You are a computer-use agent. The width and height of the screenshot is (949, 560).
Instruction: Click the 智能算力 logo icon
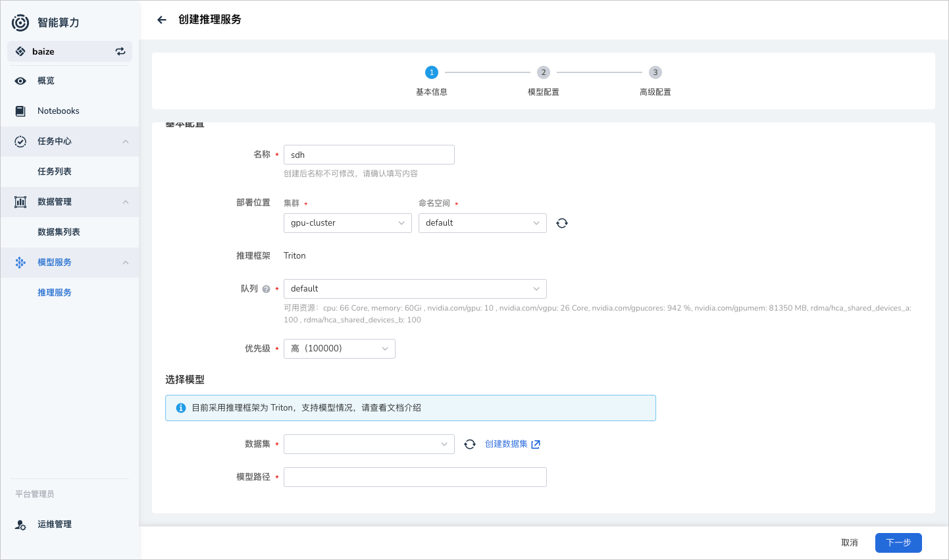[x=20, y=22]
